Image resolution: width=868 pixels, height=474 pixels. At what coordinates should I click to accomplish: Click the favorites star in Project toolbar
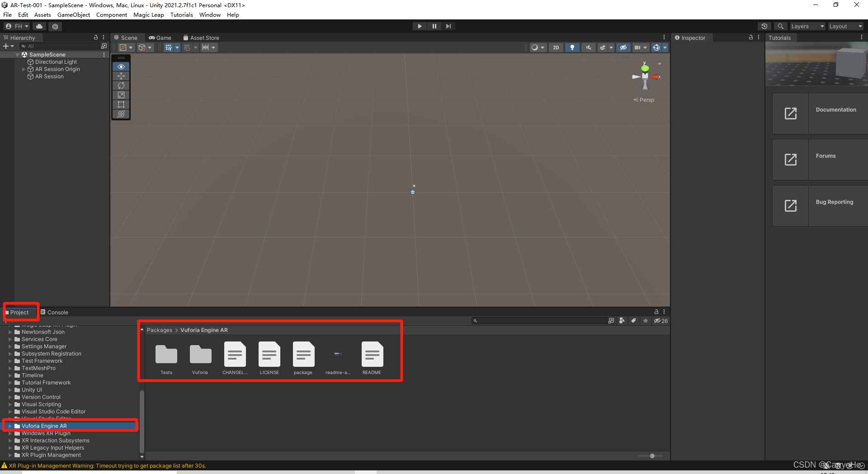pyautogui.click(x=646, y=321)
